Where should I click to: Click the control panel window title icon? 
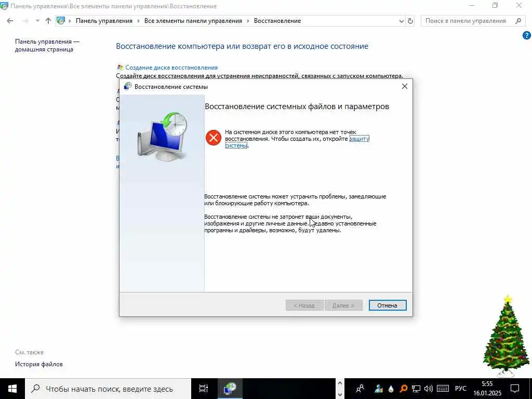(4, 6)
